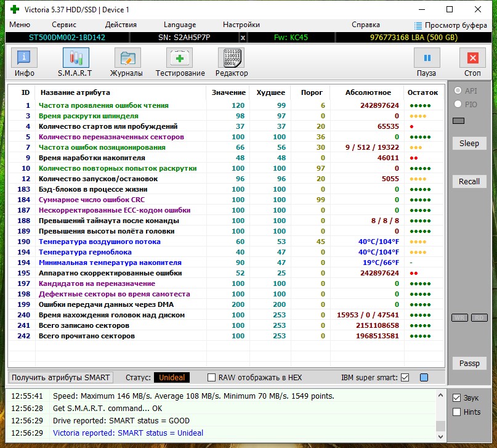Image resolution: width=497 pixels, height=448 pixels.
Task: Open the Меню menu
Action: 20,25
